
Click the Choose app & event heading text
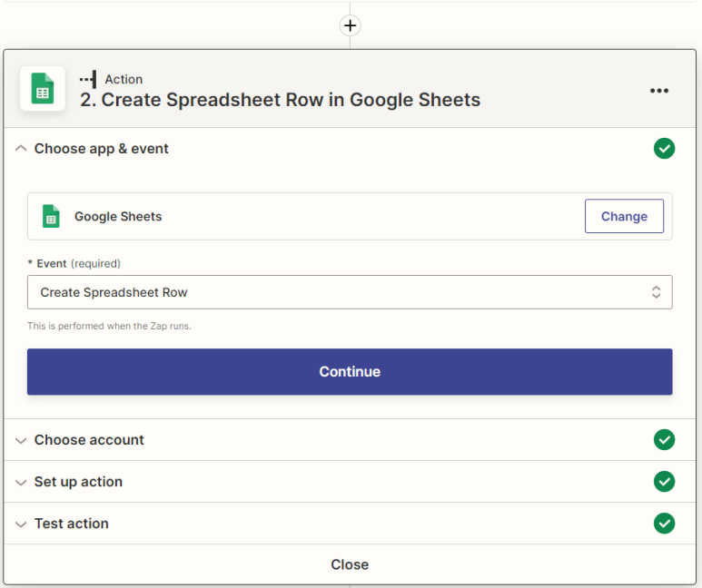click(101, 149)
